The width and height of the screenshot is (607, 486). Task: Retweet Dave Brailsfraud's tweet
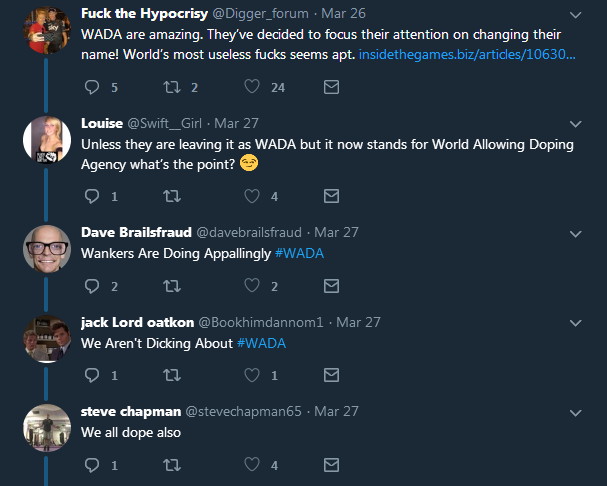point(171,286)
